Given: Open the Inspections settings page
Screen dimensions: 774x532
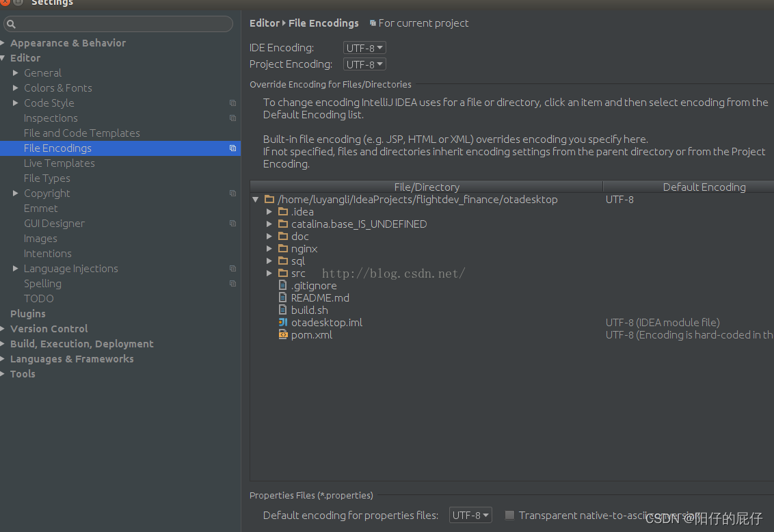Looking at the screenshot, I should [x=51, y=118].
